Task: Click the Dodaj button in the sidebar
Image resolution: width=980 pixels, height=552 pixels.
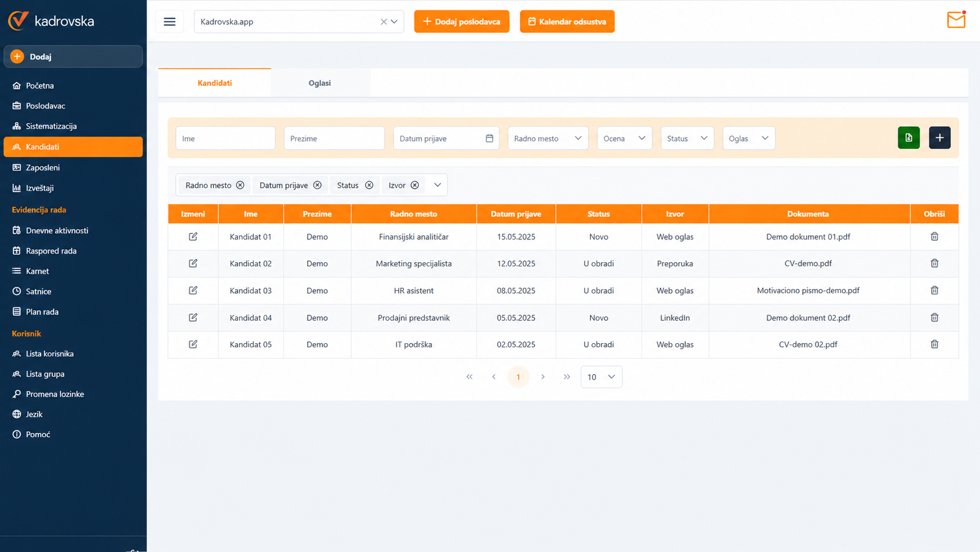Action: point(73,56)
